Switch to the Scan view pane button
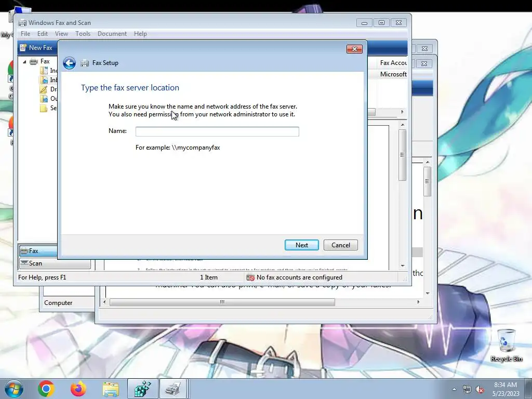Viewport: 532px width, 399px height. click(x=55, y=263)
